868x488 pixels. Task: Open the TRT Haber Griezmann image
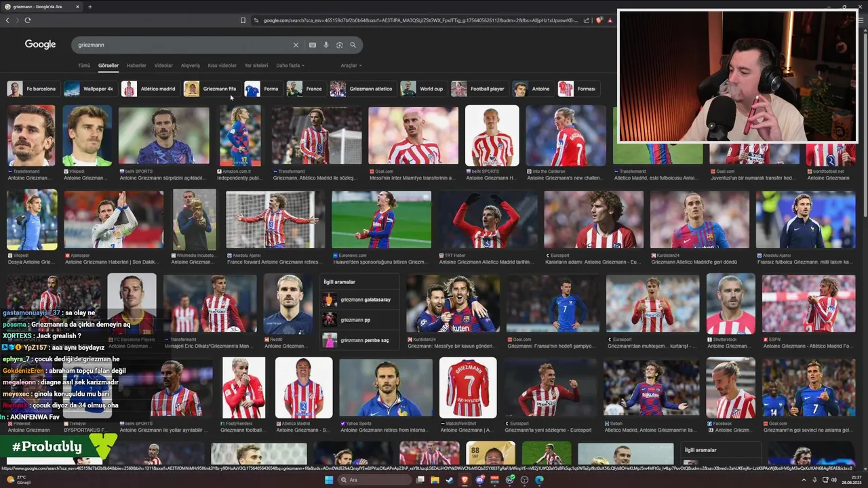pos(488,220)
